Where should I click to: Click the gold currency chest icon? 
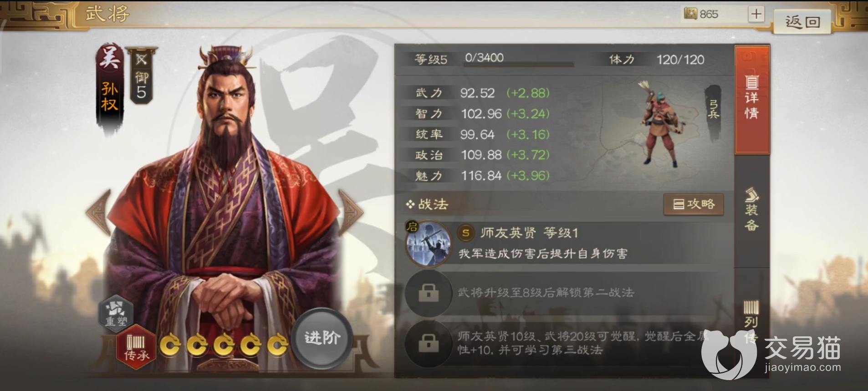pyautogui.click(x=690, y=14)
